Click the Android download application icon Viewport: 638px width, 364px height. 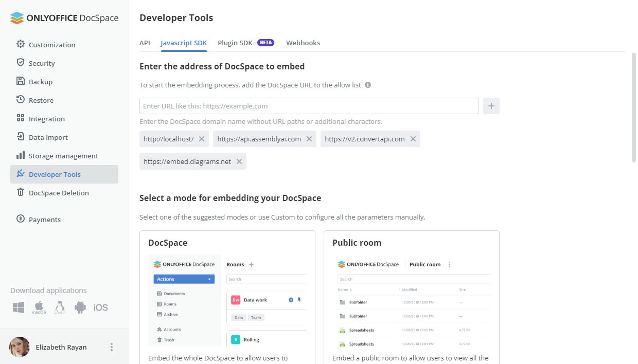pyautogui.click(x=80, y=307)
